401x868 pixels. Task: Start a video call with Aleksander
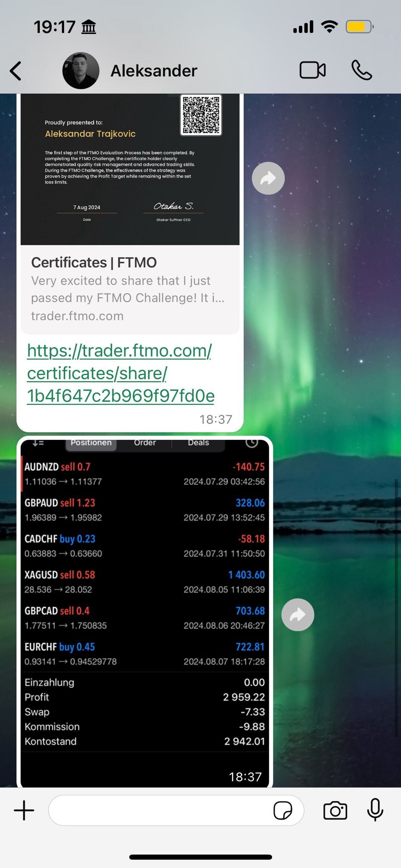pos(313,70)
